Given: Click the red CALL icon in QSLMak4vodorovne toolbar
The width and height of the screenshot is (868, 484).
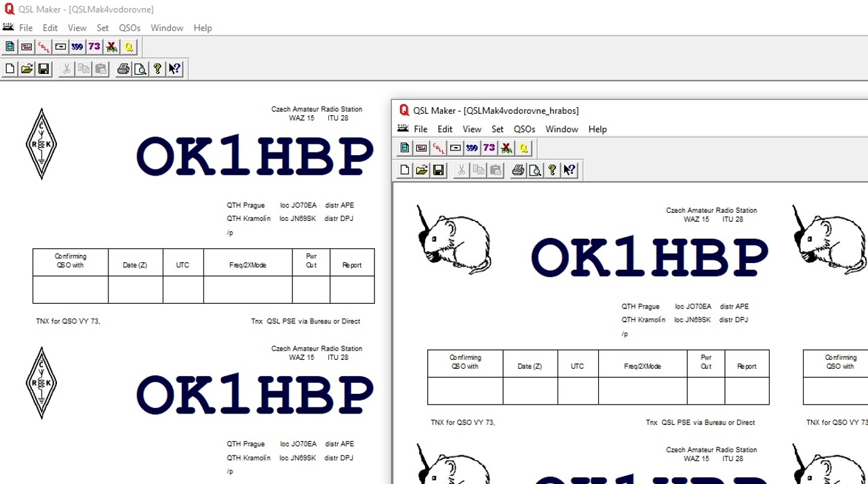Looking at the screenshot, I should [x=43, y=47].
